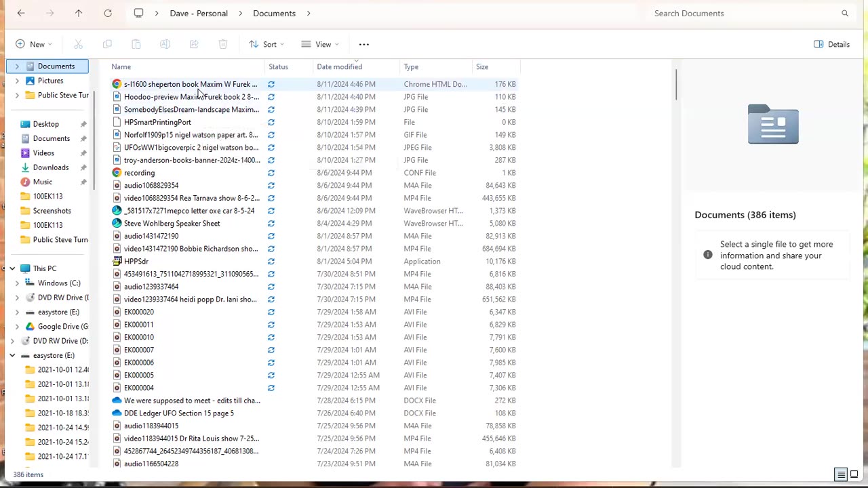Click the Videos icon in sidebar
The width and height of the screenshot is (868, 488).
(x=25, y=152)
